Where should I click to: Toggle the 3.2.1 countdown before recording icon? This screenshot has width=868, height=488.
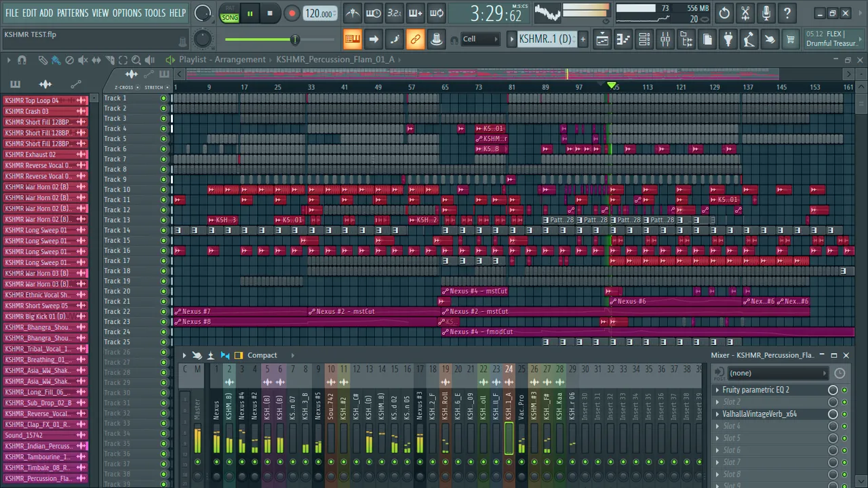pyautogui.click(x=395, y=13)
